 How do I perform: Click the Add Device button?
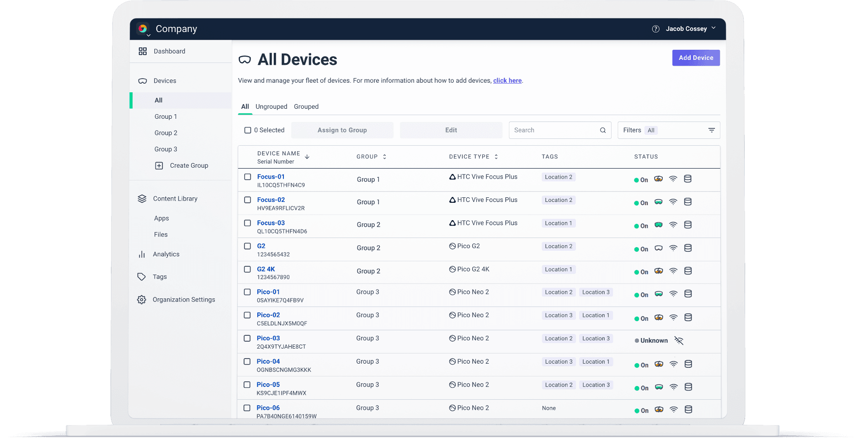pyautogui.click(x=696, y=58)
